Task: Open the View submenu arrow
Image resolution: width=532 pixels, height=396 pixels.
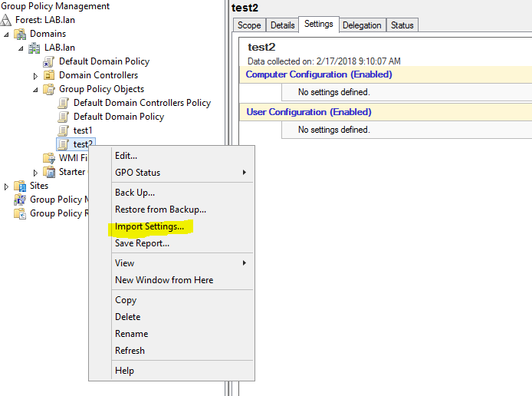Action: click(245, 263)
